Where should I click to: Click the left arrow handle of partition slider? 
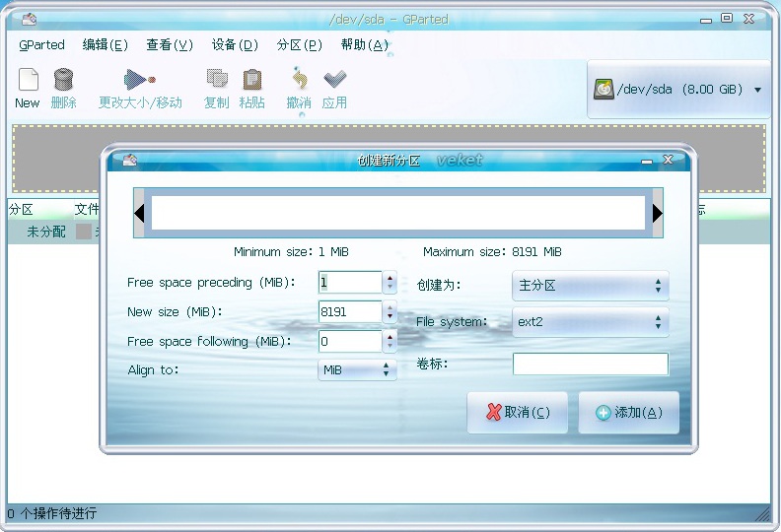(139, 213)
